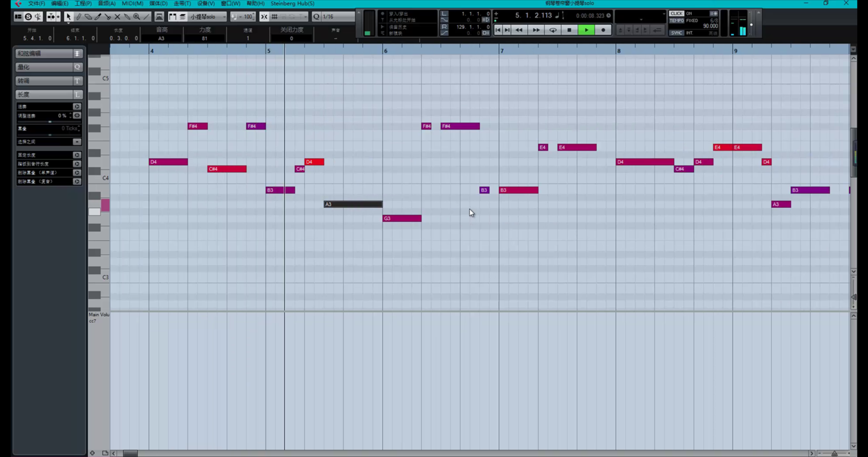868x457 pixels.
Task: Select the Trim tool
Action: point(98,17)
